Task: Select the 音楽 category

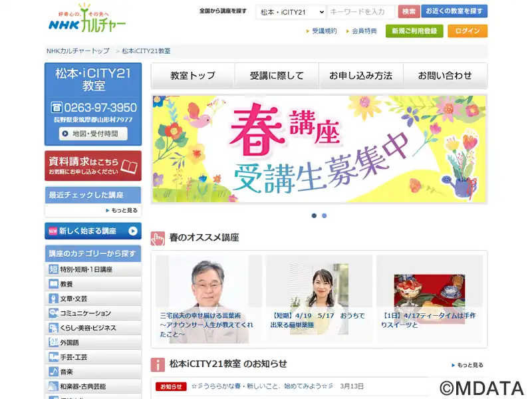Action: [x=93, y=372]
